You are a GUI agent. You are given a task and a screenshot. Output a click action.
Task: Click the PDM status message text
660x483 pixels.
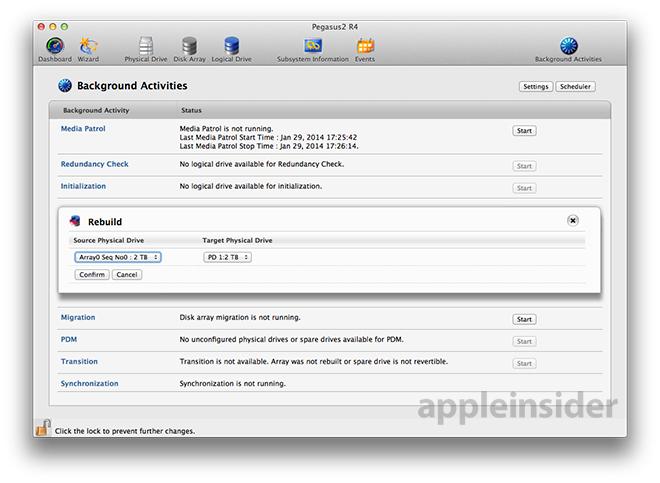[x=291, y=339]
